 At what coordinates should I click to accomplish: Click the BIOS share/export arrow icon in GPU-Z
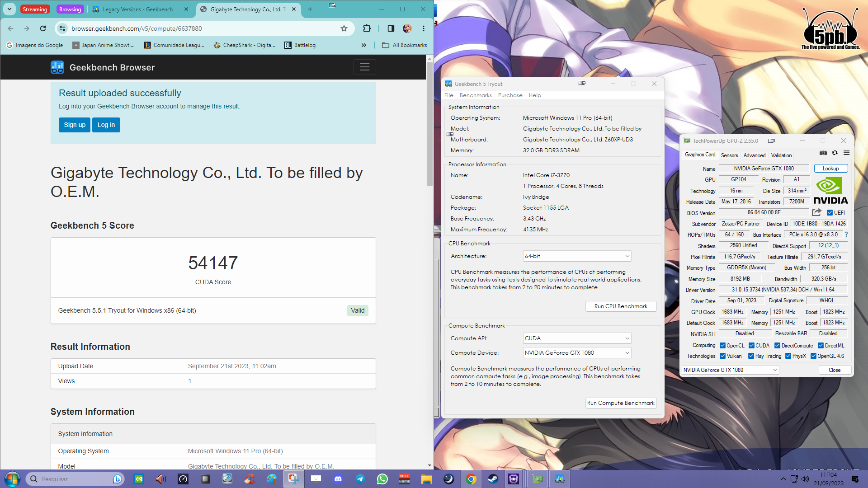click(816, 212)
